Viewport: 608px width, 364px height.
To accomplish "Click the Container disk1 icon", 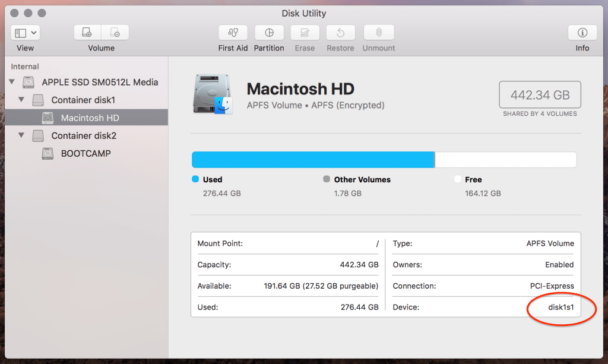I will [38, 100].
